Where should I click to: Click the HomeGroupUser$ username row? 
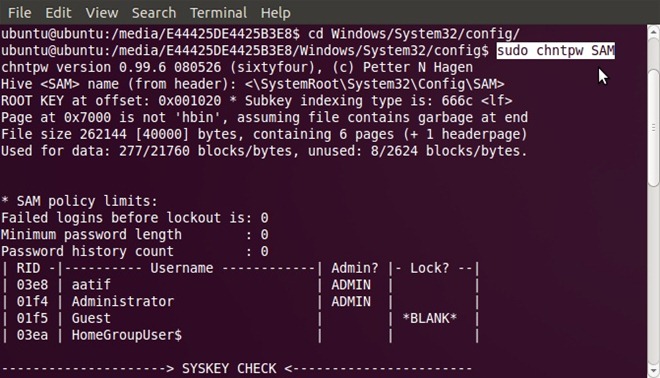(x=240, y=335)
